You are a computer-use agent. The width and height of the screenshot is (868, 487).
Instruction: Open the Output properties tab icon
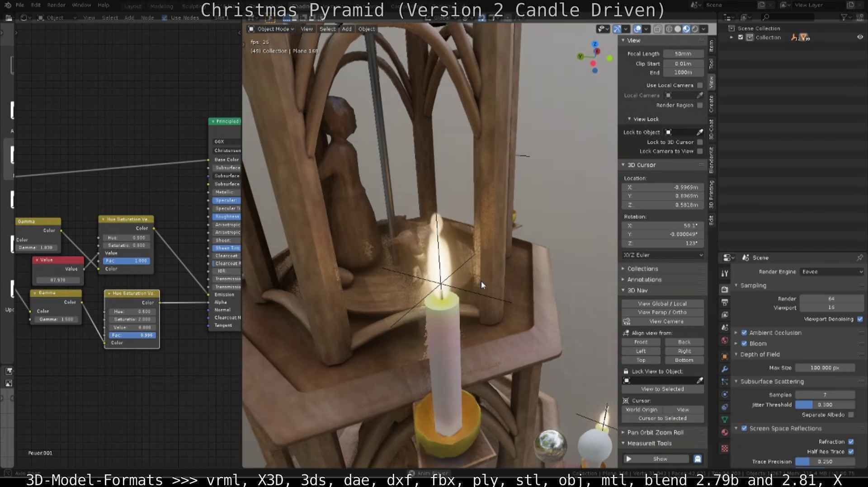point(725,302)
